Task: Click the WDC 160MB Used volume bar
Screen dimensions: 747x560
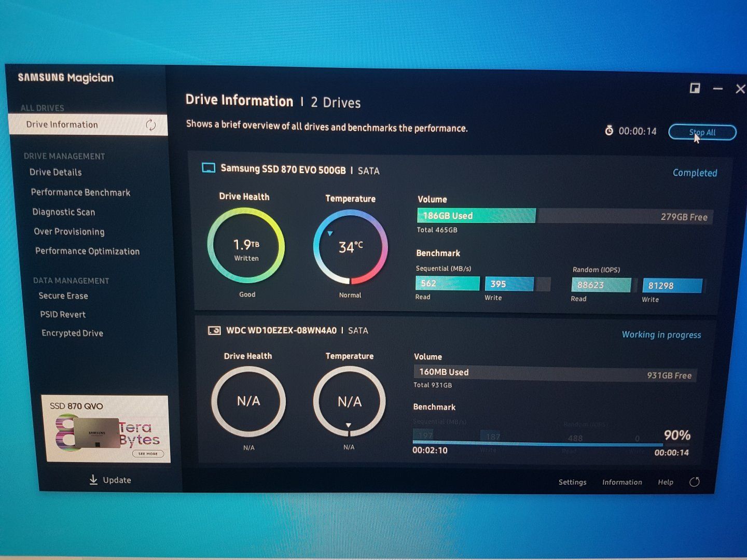Action: (555, 373)
